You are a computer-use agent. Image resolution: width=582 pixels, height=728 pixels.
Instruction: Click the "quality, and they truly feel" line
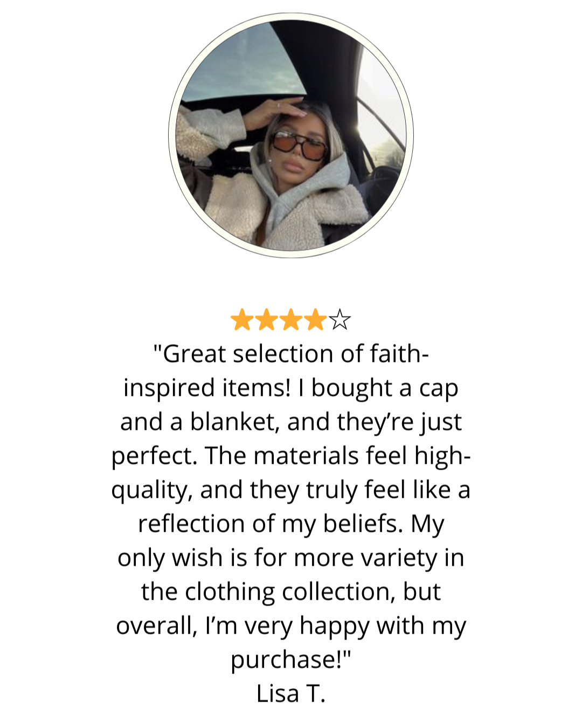pos(291,490)
